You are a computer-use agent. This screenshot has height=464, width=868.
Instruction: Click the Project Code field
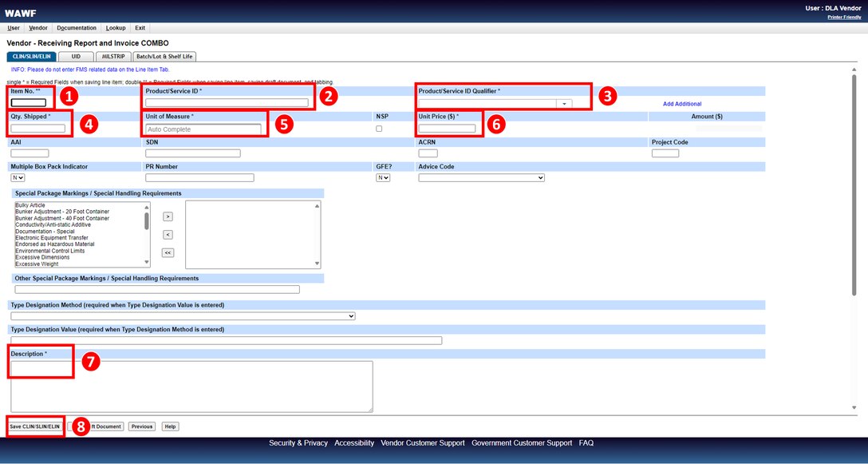click(665, 153)
